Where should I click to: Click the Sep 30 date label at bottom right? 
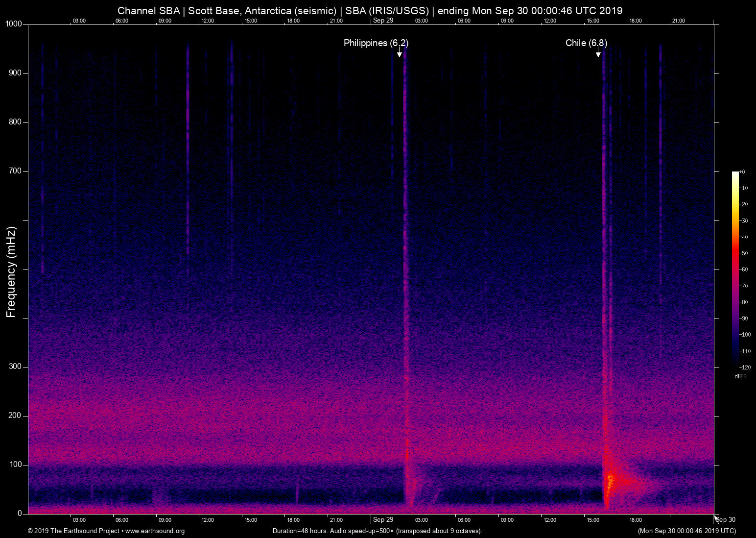point(726,520)
